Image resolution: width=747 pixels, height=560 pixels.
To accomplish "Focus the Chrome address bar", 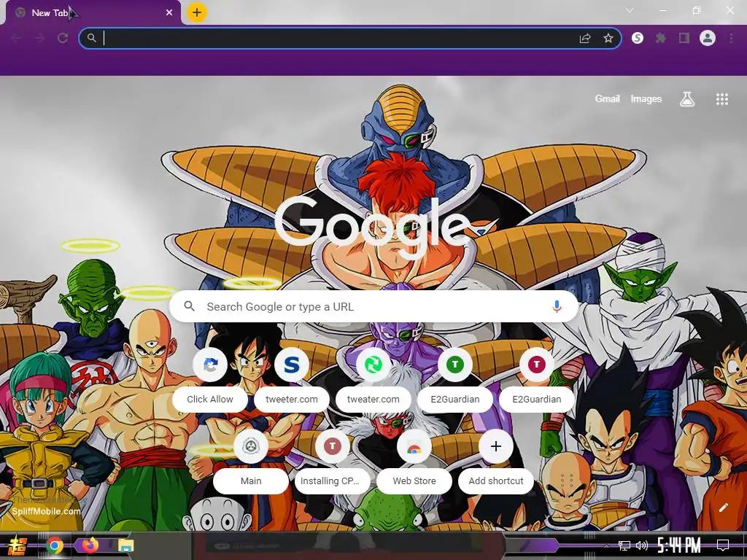I will click(350, 38).
